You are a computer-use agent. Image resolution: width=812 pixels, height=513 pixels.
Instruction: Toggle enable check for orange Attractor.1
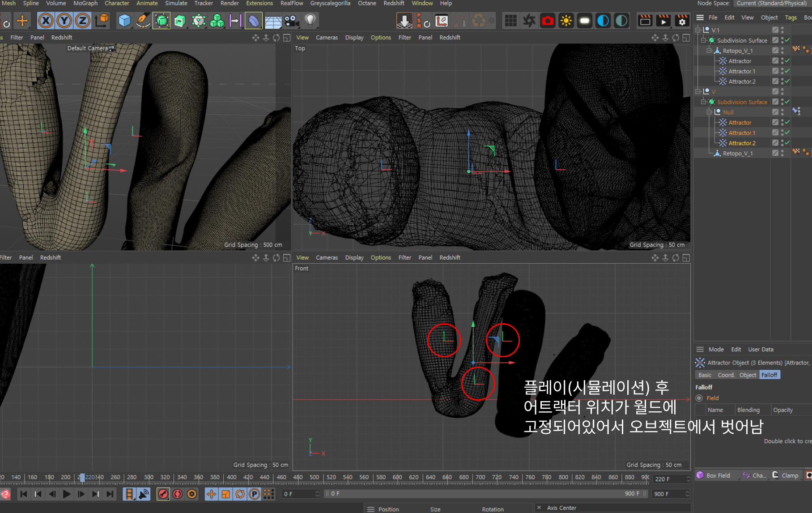tap(787, 133)
